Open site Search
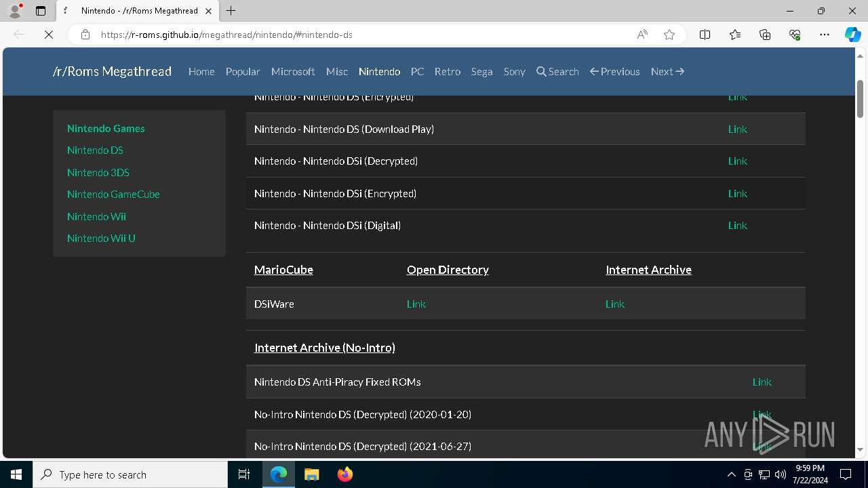 tap(557, 71)
